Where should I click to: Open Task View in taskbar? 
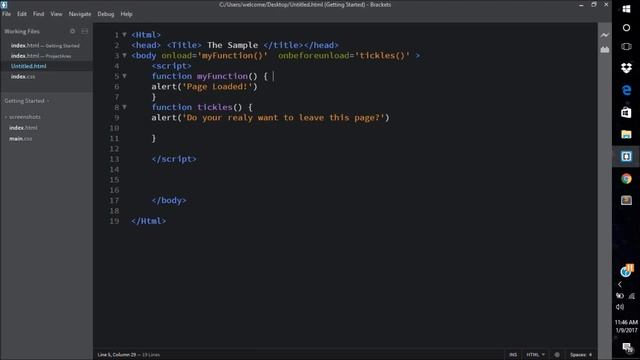click(x=626, y=47)
